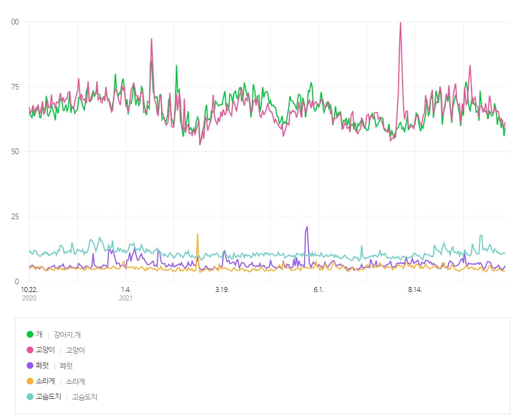Click the 1.4. 2021 x-axis date label
Image resolution: width=531 pixels, height=420 pixels.
[126, 294]
